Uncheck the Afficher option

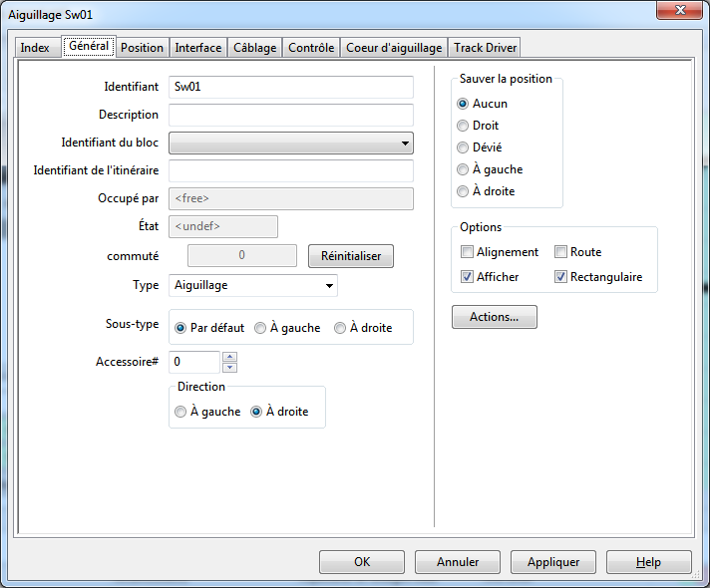[x=468, y=277]
